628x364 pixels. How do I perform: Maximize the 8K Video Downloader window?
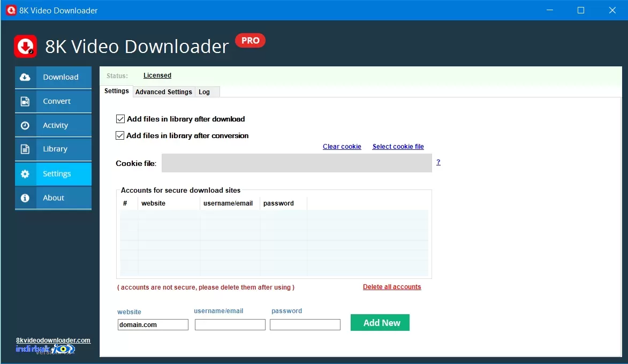click(581, 10)
